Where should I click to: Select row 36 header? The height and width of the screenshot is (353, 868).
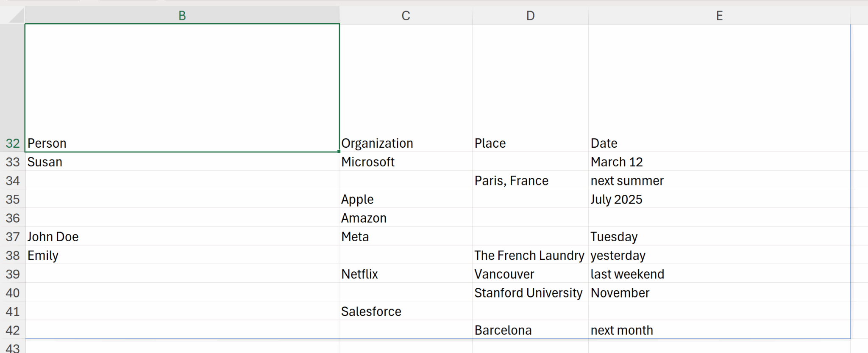tap(13, 217)
